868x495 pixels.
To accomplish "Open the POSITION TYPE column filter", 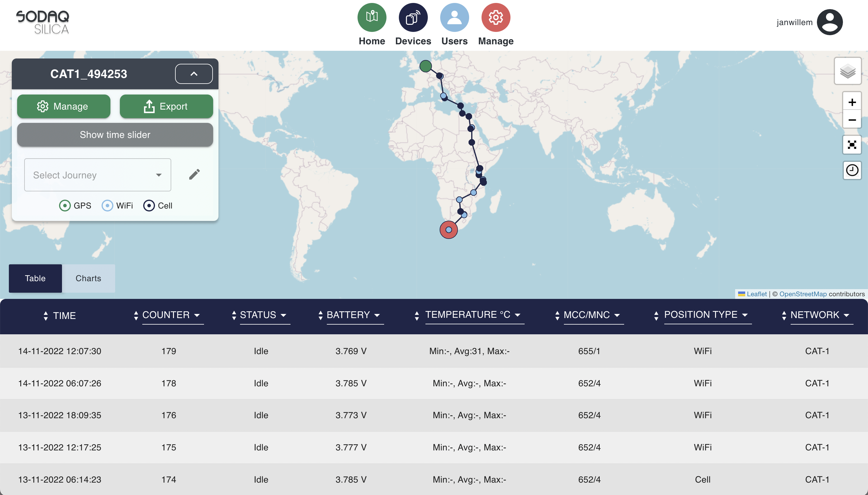I will [745, 315].
